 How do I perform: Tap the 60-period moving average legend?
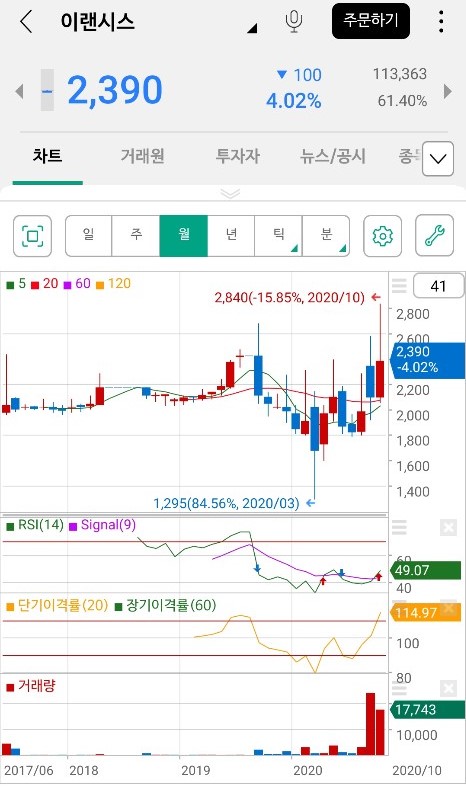[x=77, y=284]
